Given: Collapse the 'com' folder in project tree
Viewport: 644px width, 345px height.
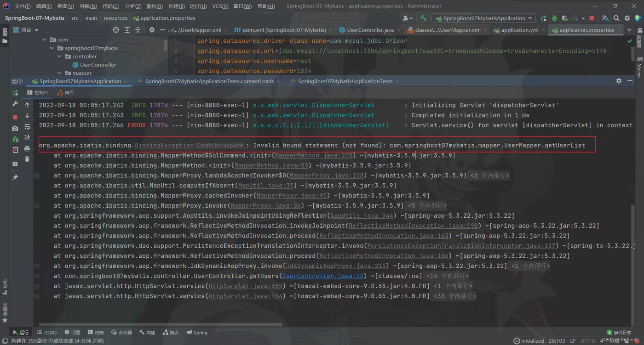Looking at the screenshot, I should 44,40.
